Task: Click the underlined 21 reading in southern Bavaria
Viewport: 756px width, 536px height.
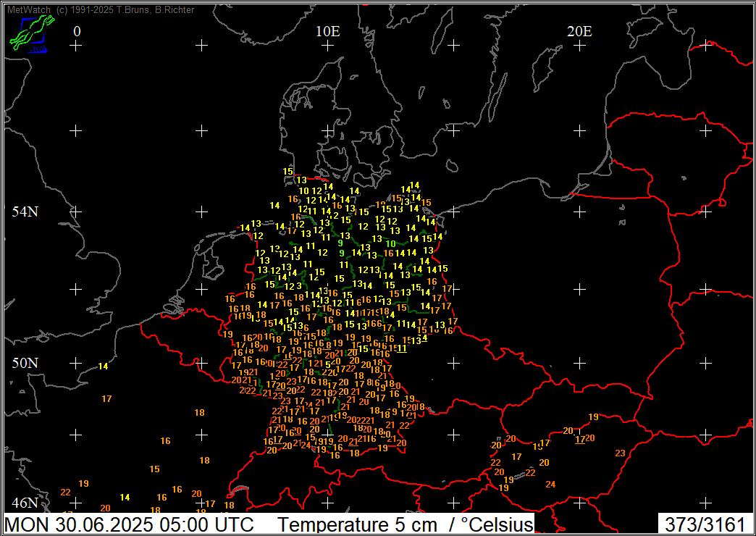Action: pyautogui.click(x=353, y=441)
